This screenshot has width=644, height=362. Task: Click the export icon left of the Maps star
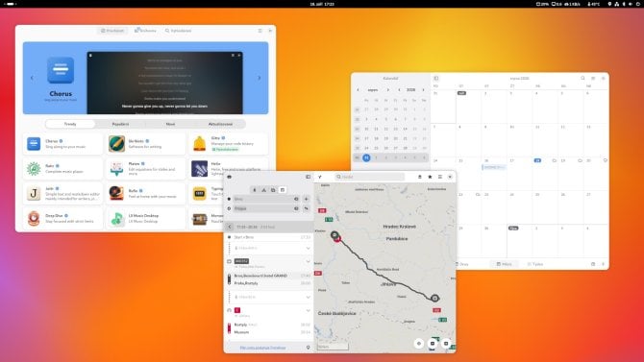pyautogui.click(x=420, y=177)
